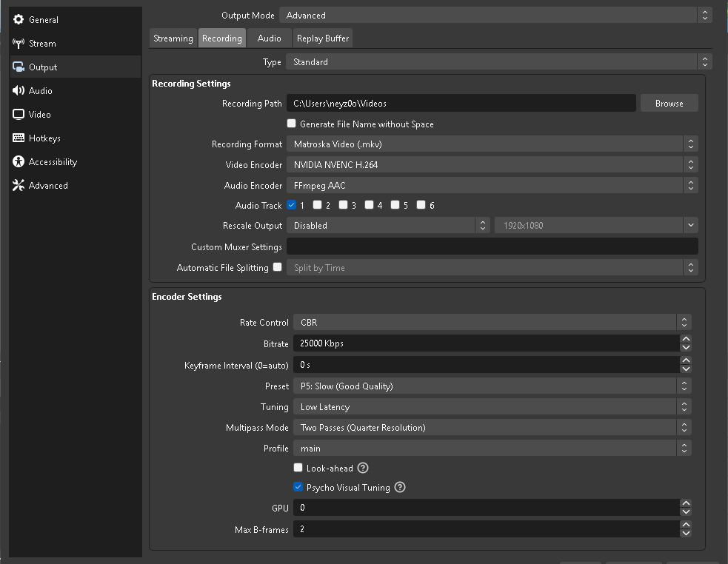Select the Accessibility person icon
728x564 pixels.
19,161
